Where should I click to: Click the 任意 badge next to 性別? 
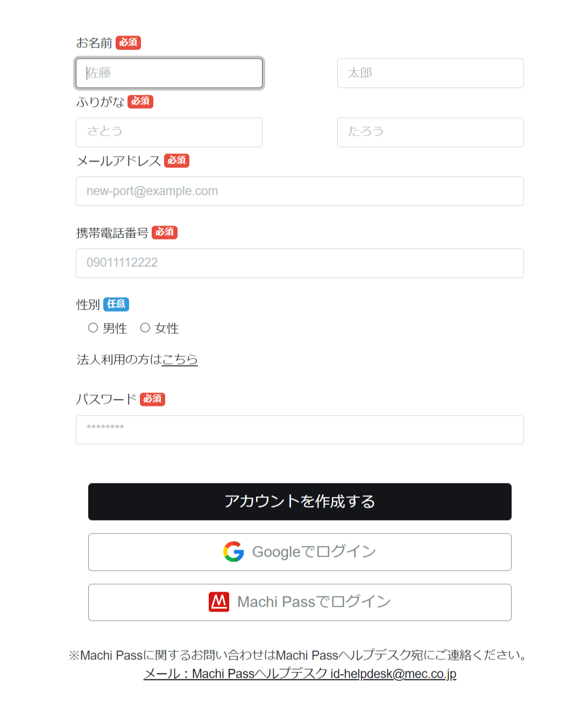pyautogui.click(x=116, y=304)
